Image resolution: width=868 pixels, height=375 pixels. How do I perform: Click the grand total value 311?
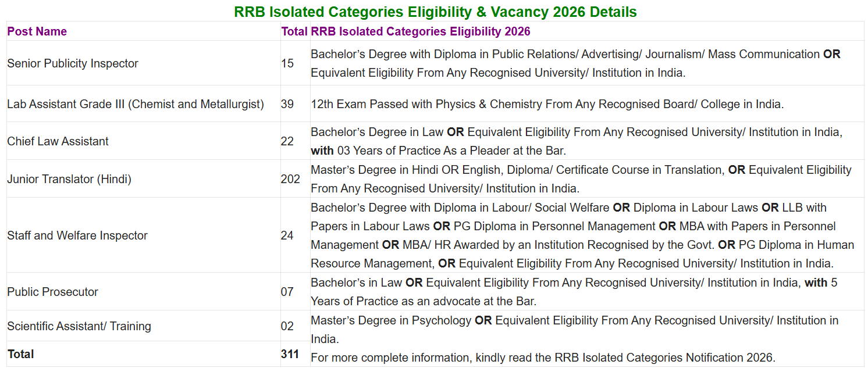[290, 354]
